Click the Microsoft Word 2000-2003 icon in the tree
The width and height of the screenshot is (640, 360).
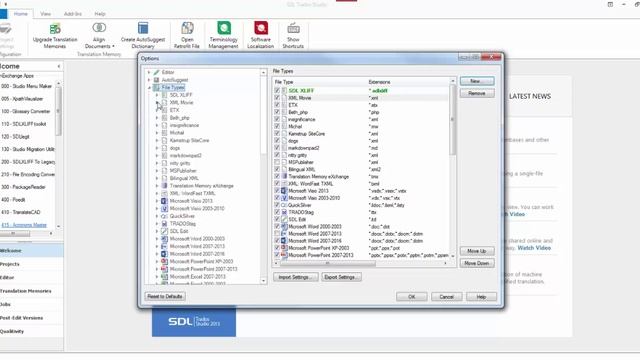(164, 239)
